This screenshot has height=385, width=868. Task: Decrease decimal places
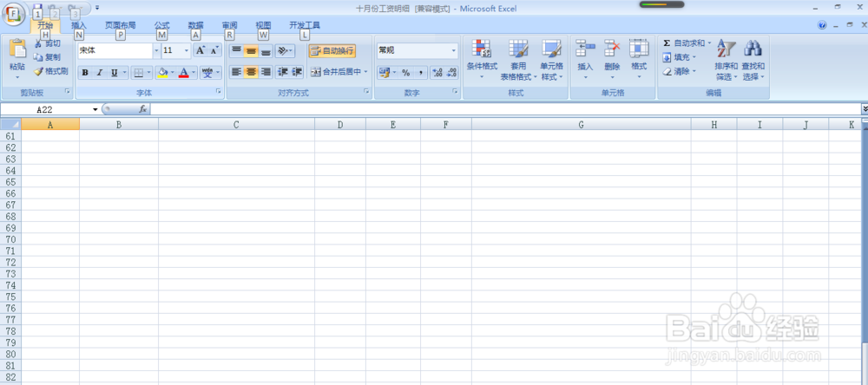coord(451,73)
